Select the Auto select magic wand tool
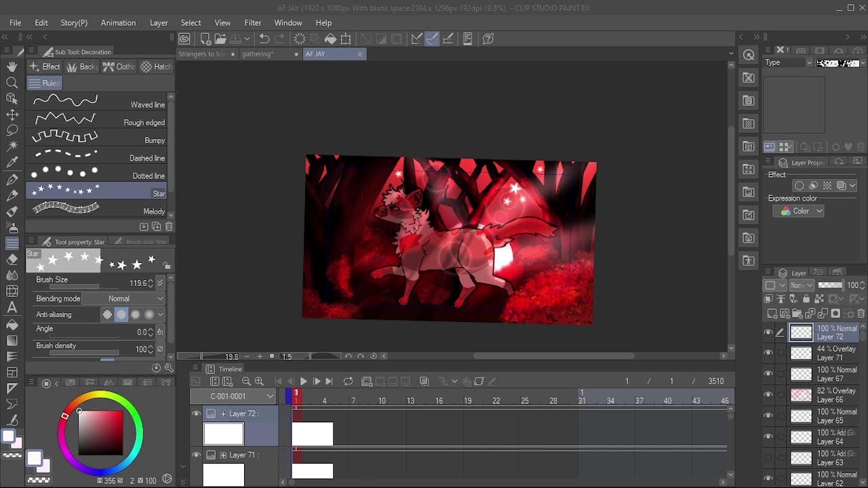This screenshot has height=488, width=868. pos(12,146)
